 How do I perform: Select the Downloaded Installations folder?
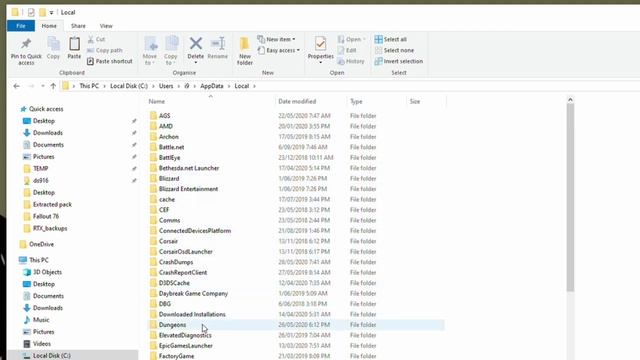[192, 314]
